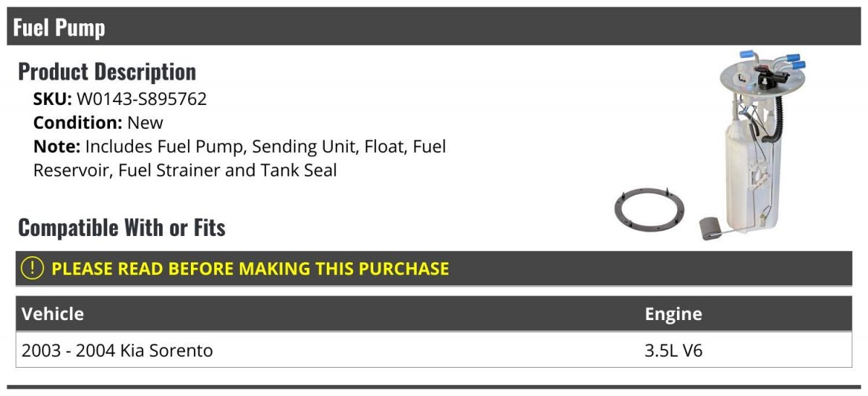Click the fuel float on the pump image
868x396 pixels.
pyautogui.click(x=712, y=228)
